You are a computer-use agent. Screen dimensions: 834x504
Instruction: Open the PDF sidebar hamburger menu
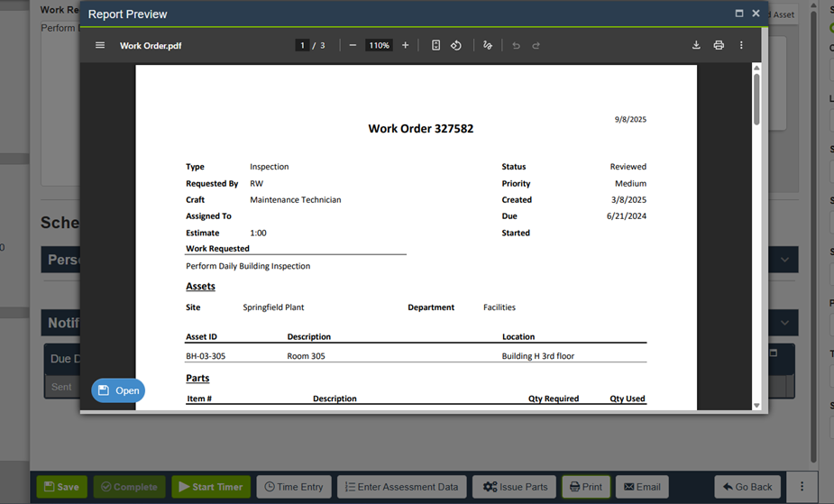[100, 45]
